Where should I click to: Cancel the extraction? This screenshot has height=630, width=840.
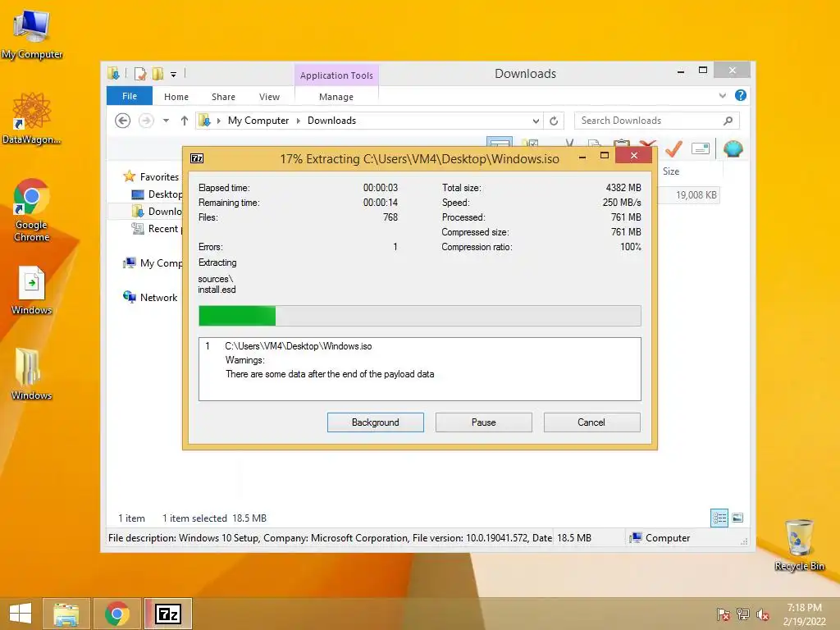tap(591, 422)
